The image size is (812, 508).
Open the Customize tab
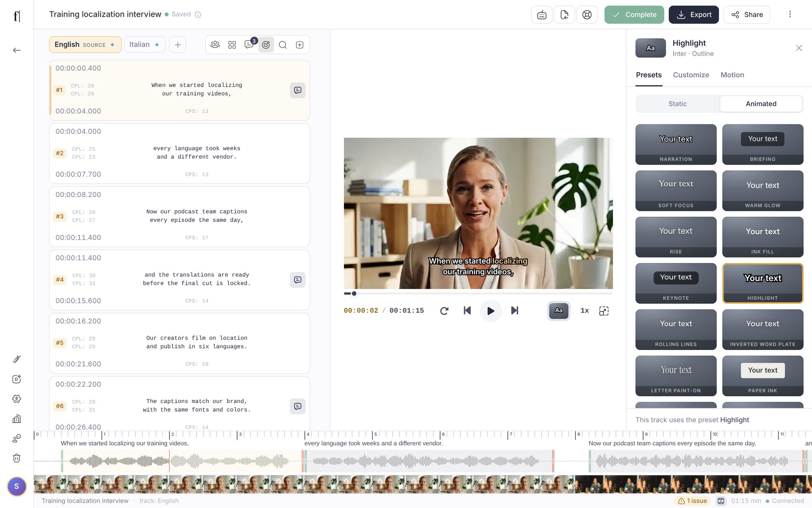pos(691,75)
